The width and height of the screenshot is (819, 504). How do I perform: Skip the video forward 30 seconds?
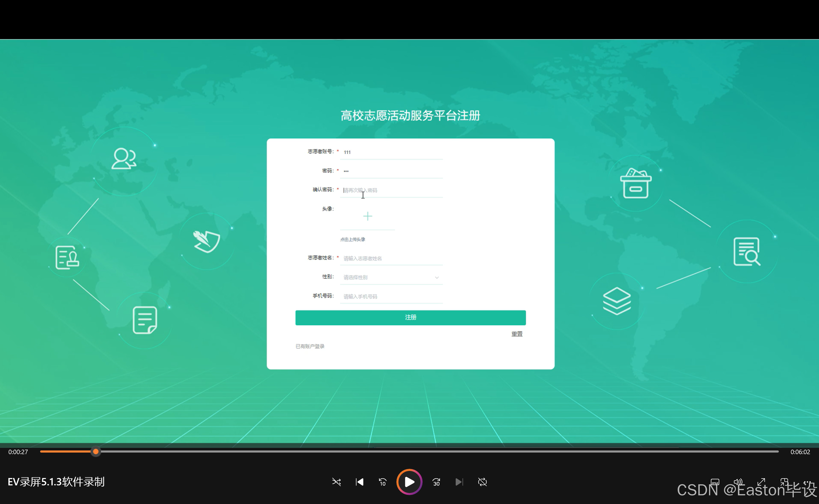tap(436, 482)
